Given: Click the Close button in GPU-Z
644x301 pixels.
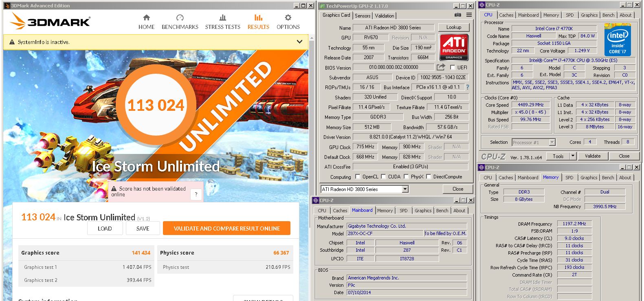Looking at the screenshot, I should point(458,189).
